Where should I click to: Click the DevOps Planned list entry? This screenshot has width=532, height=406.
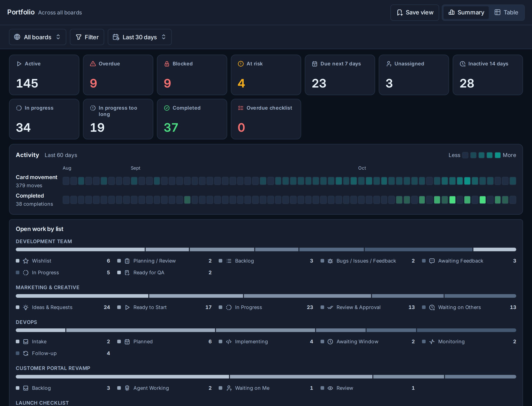click(165, 342)
